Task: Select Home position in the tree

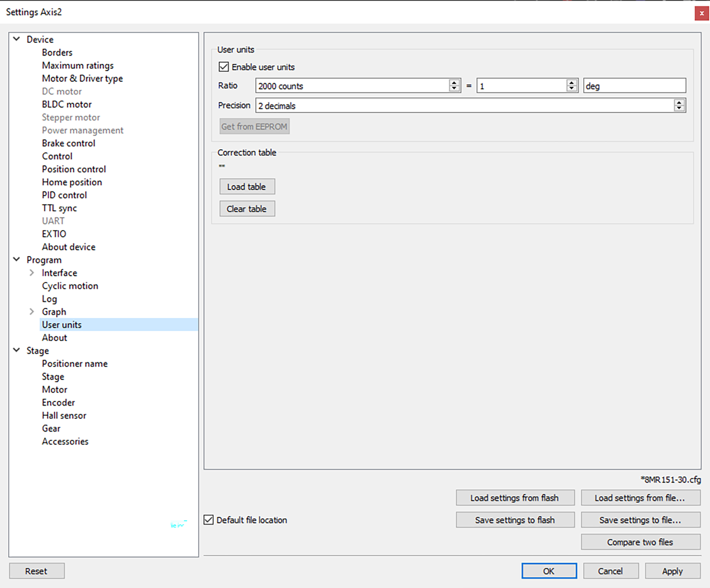Action: (72, 182)
